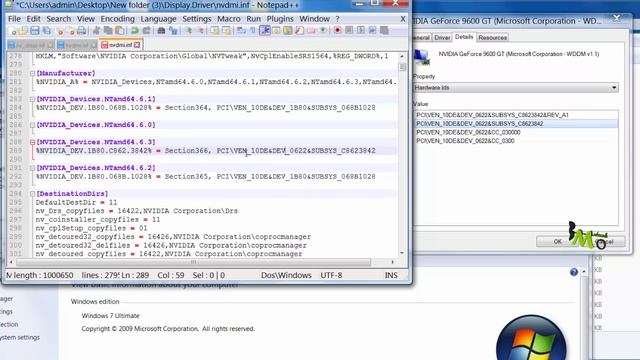Click the Save All toolbar icon
The image size is (640, 360).
(x=47, y=31)
